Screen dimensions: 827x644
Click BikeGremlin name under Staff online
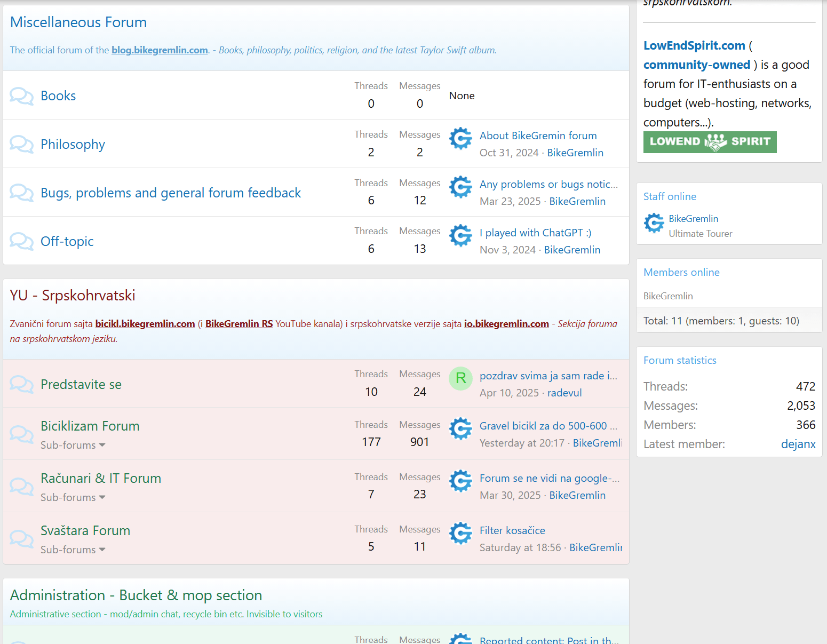[x=694, y=219]
